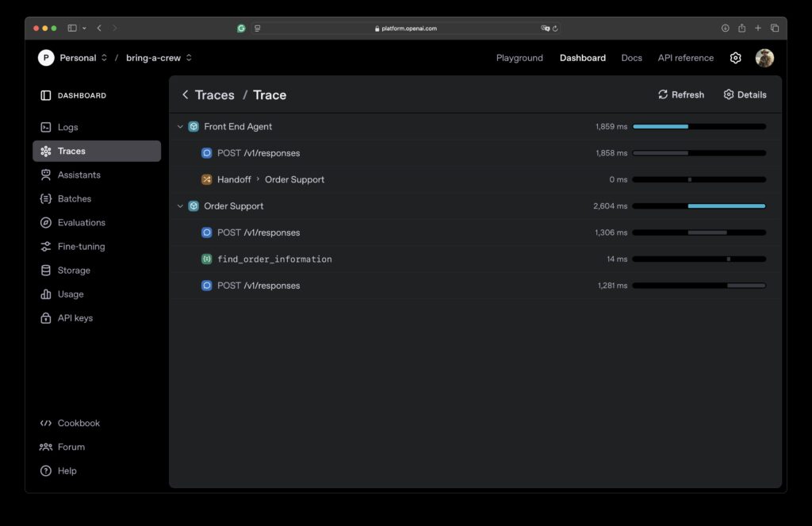Click the Grammarly extension icon

click(x=241, y=29)
